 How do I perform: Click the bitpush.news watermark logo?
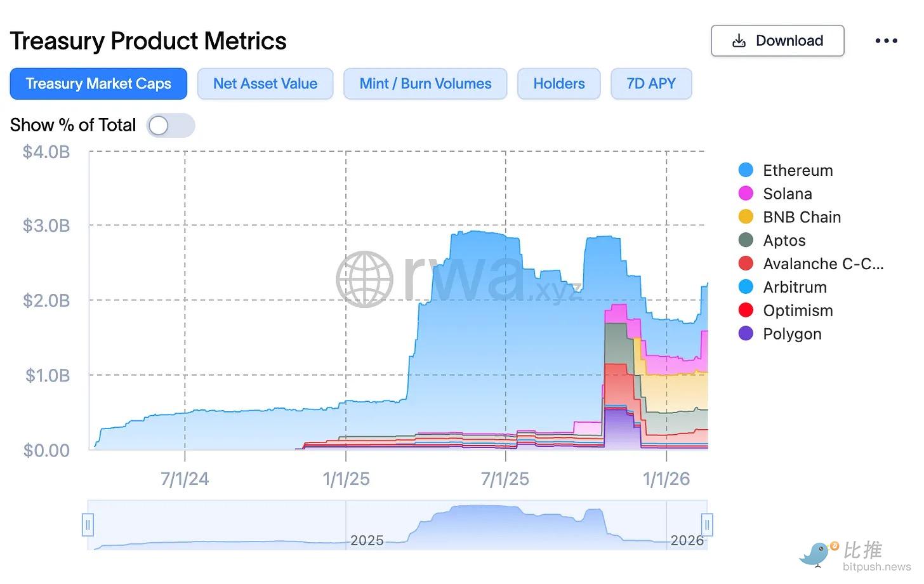[855, 555]
